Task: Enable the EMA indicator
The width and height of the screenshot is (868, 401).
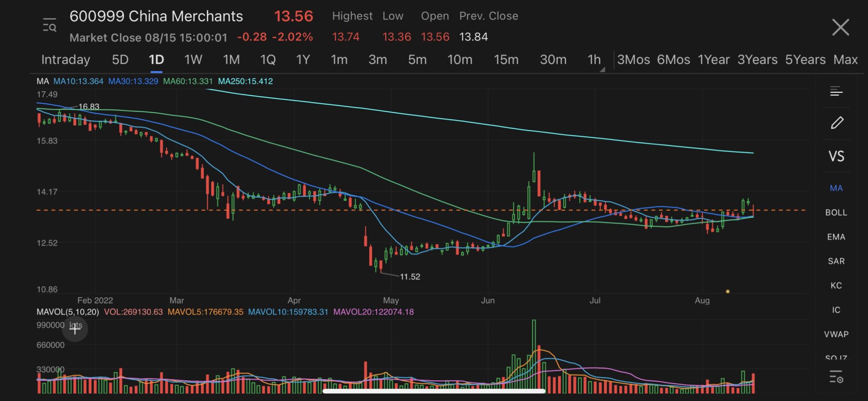Action: click(836, 237)
